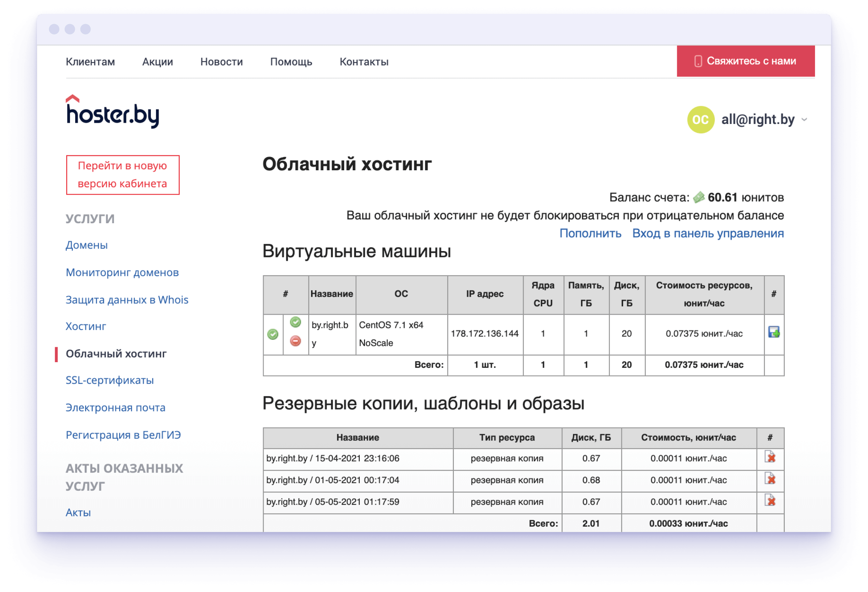Open Хостинг sidebar link
Image resolution: width=868 pixels, height=592 pixels.
[86, 326]
